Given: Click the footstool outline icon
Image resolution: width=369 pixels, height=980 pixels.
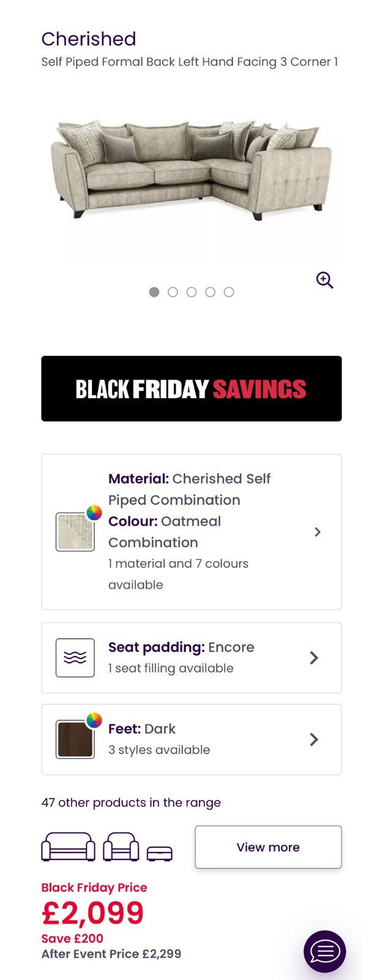Looking at the screenshot, I should point(160,853).
